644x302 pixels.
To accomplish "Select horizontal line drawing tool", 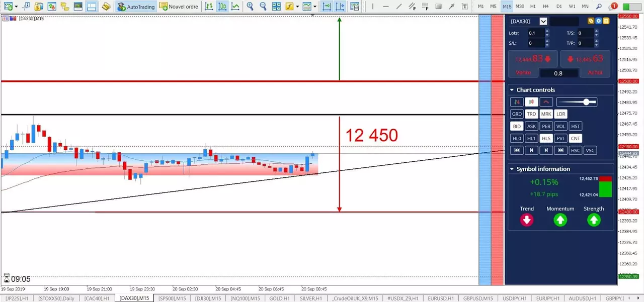I will tap(386, 7).
